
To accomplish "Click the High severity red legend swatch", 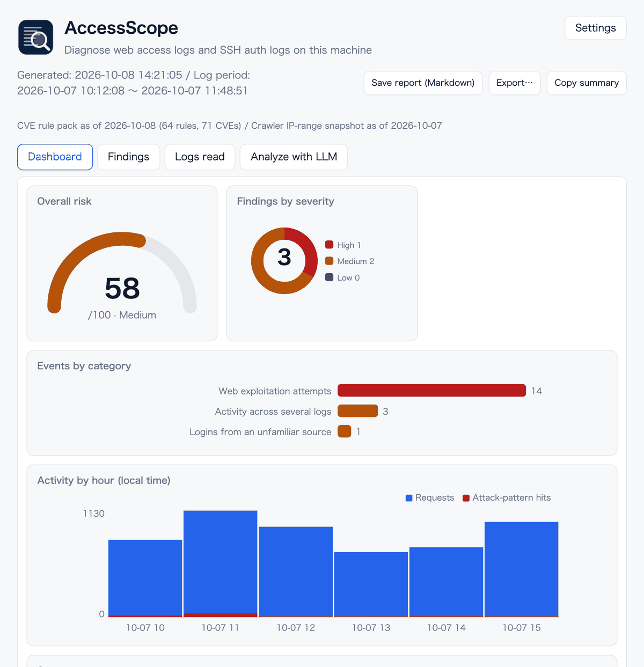I will [329, 245].
